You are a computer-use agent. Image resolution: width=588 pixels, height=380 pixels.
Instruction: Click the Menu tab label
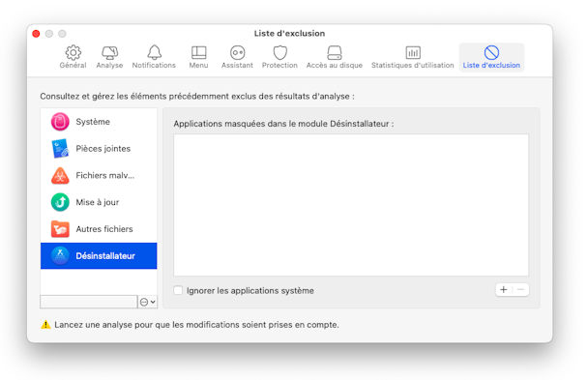tap(198, 65)
